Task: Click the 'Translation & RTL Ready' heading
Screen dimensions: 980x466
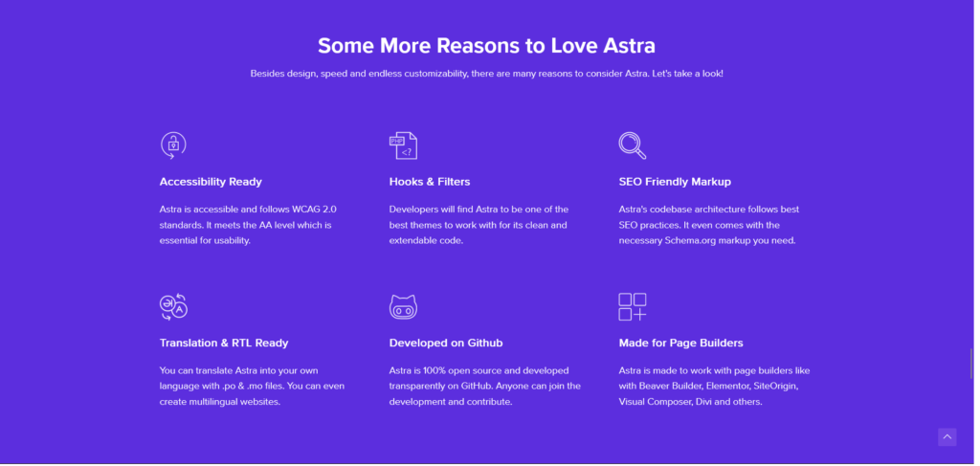Action: coord(224,343)
